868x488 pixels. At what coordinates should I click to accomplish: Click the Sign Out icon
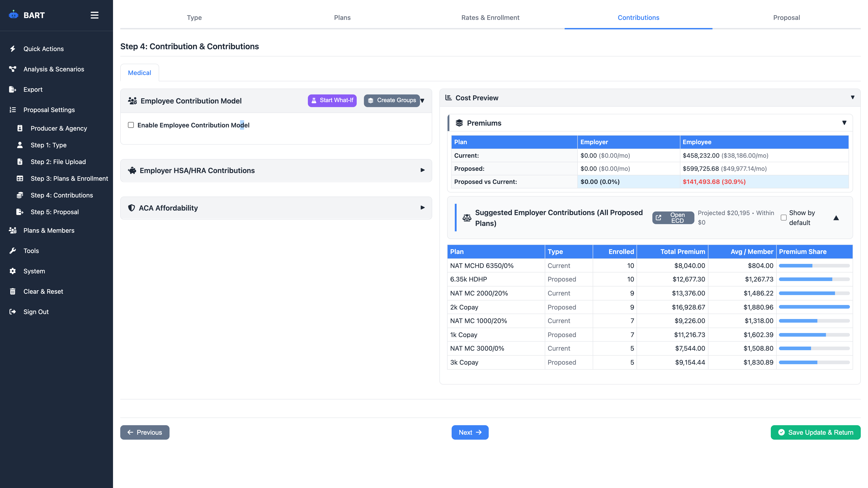click(12, 312)
